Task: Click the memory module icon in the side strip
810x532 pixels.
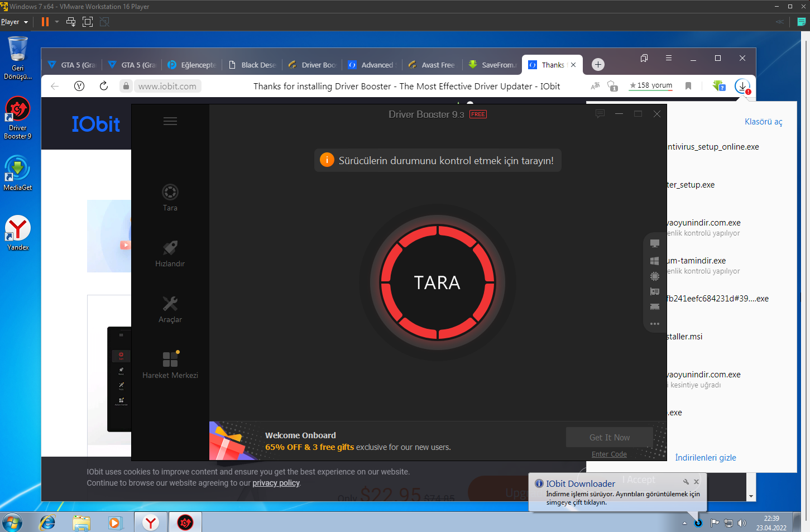Action: tap(655, 307)
